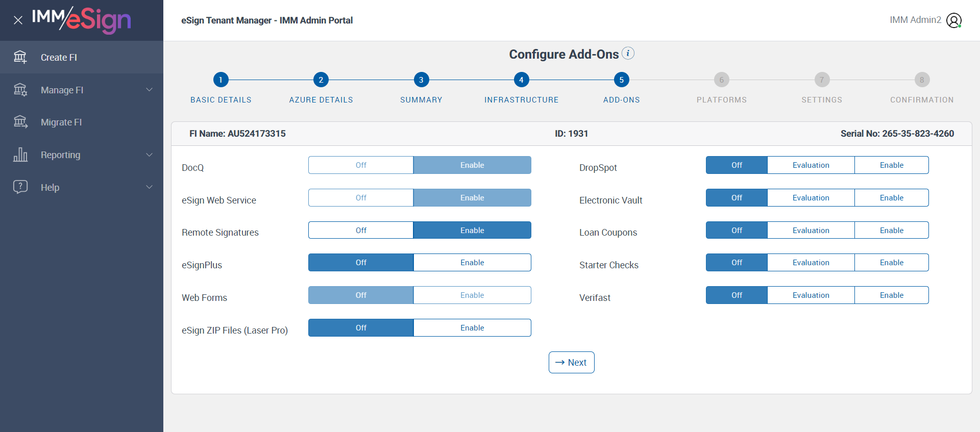980x432 pixels.
Task: Click the Create FI bank icon
Action: coord(20,57)
